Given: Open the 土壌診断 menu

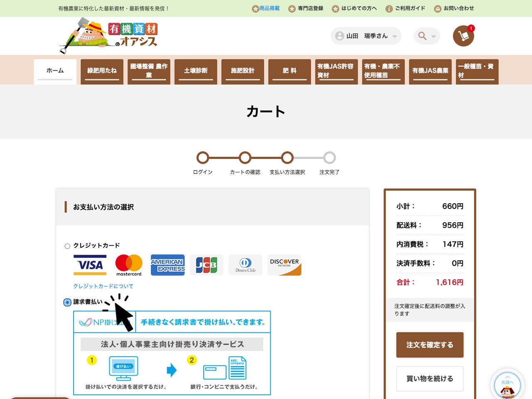Looking at the screenshot, I should click(x=196, y=71).
